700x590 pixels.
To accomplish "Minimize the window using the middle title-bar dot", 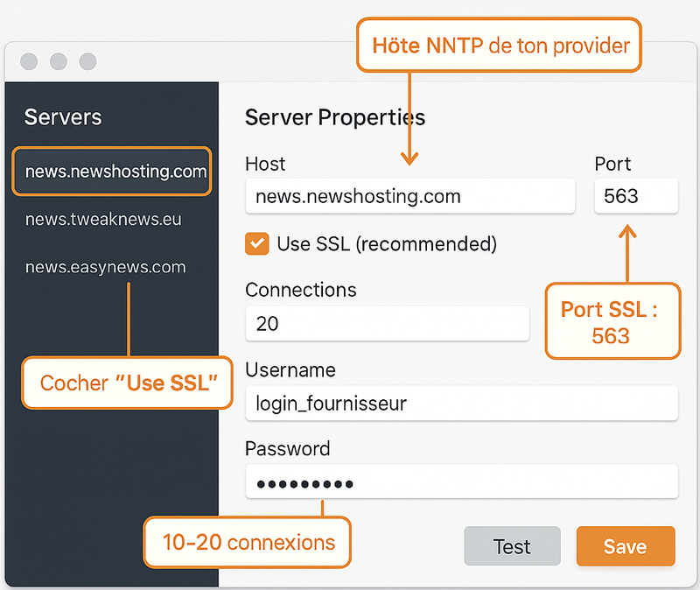I will [59, 61].
